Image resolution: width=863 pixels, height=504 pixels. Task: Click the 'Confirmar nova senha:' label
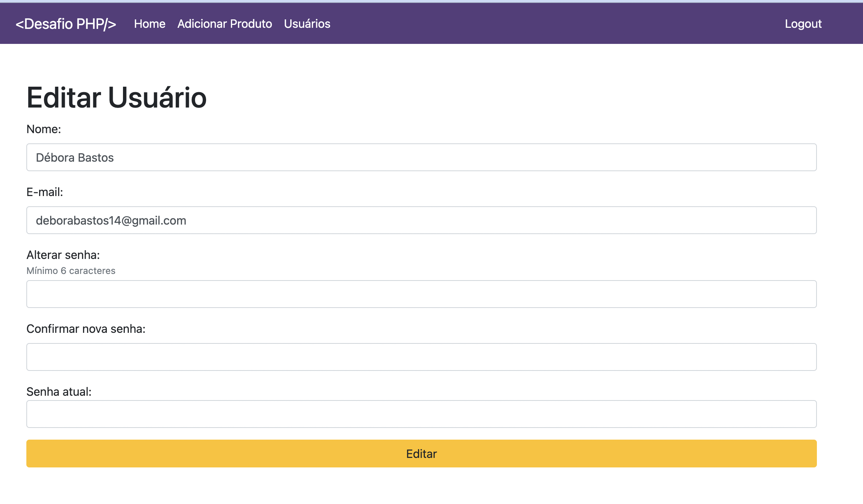pos(86,329)
